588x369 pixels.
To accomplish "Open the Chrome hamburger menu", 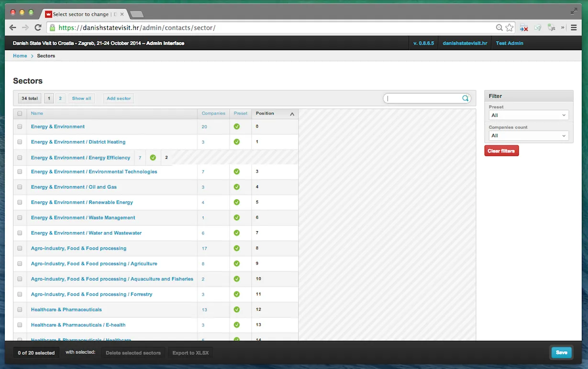I will [x=574, y=28].
